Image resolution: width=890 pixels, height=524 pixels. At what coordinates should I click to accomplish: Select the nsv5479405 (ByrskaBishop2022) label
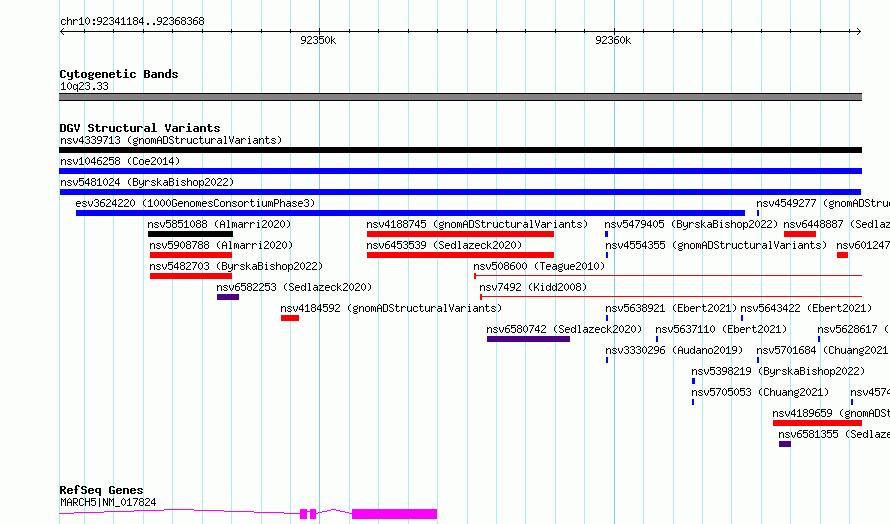pos(691,224)
